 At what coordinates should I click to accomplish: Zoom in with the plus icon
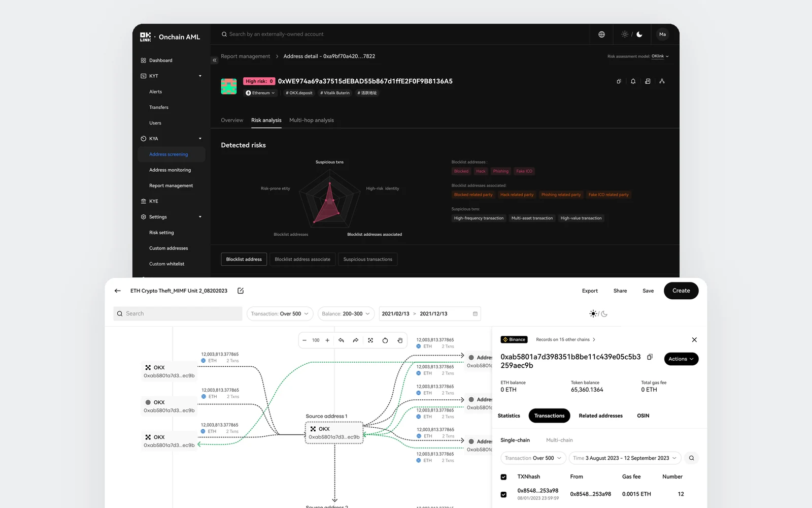tap(327, 340)
